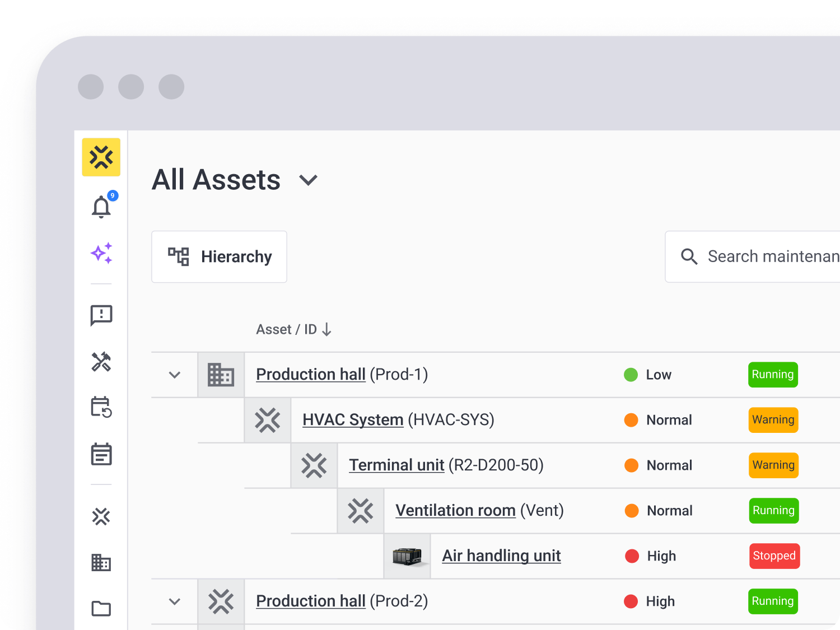Open the Air handling unit link
The width and height of the screenshot is (840, 630).
(x=501, y=556)
